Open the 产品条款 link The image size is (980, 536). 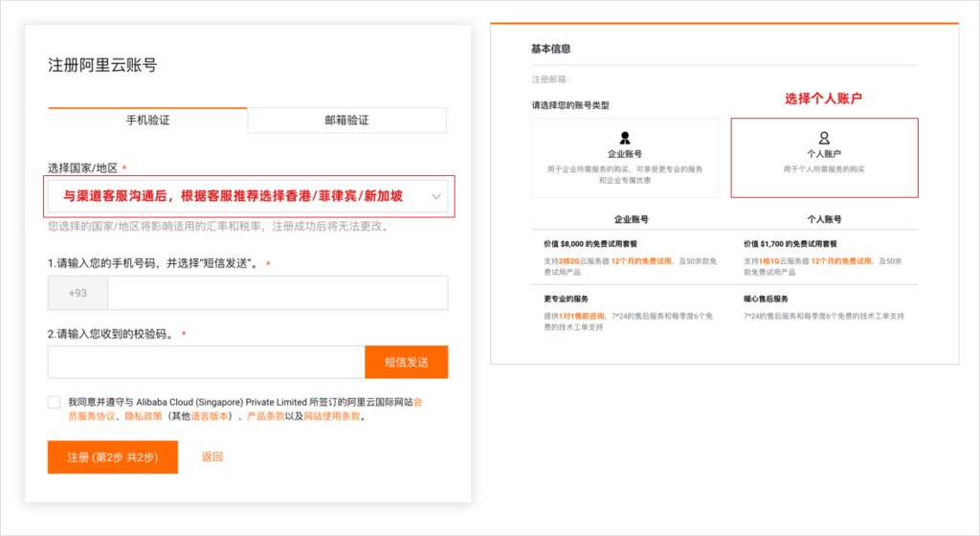click(266, 416)
